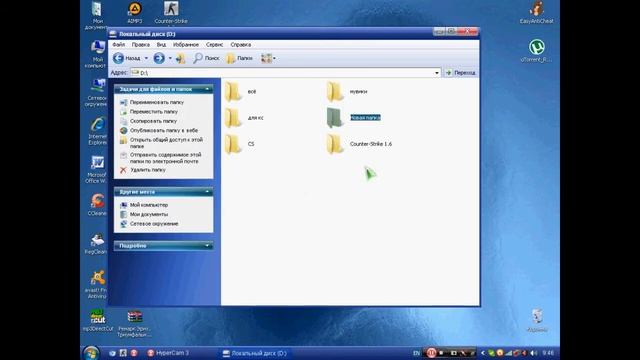Select CCleaner desktop icon

point(97,204)
